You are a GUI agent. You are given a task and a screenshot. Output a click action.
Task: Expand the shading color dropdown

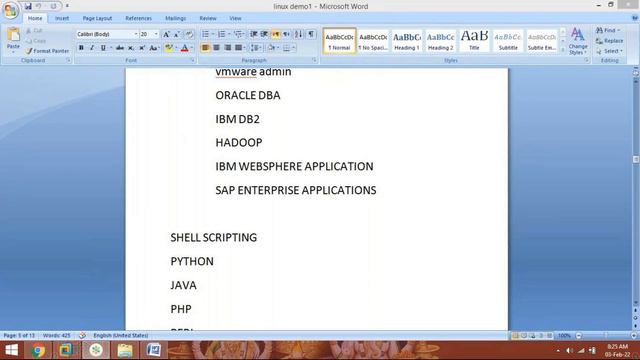coord(277,48)
